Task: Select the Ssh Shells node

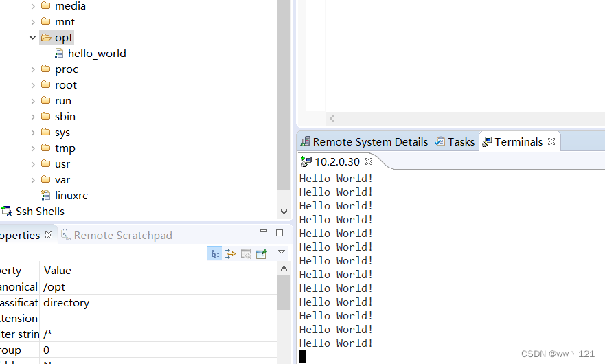Action: coord(40,212)
